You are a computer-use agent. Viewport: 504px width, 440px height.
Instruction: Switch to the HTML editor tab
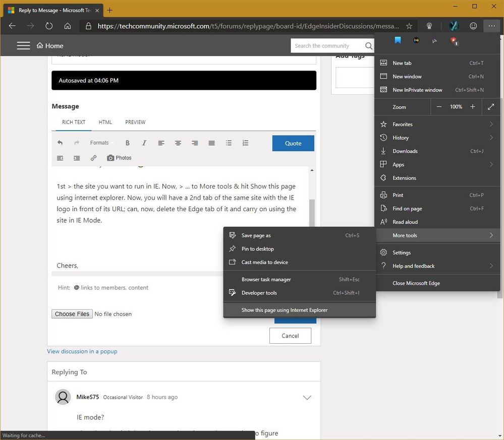[105, 122]
